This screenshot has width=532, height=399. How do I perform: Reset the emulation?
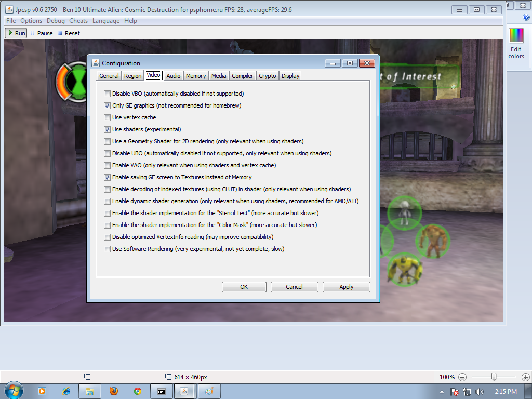(x=69, y=33)
